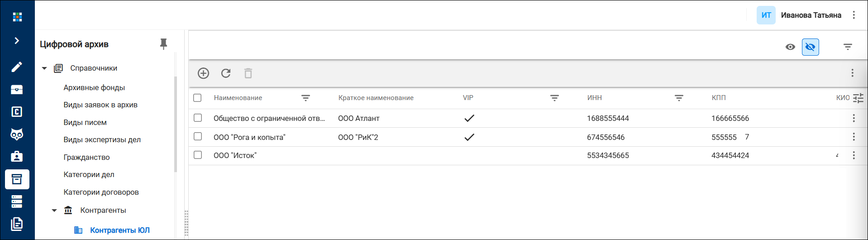This screenshot has width=868, height=240.
Task: Open Архивные фонды in the tree
Action: [x=94, y=87]
